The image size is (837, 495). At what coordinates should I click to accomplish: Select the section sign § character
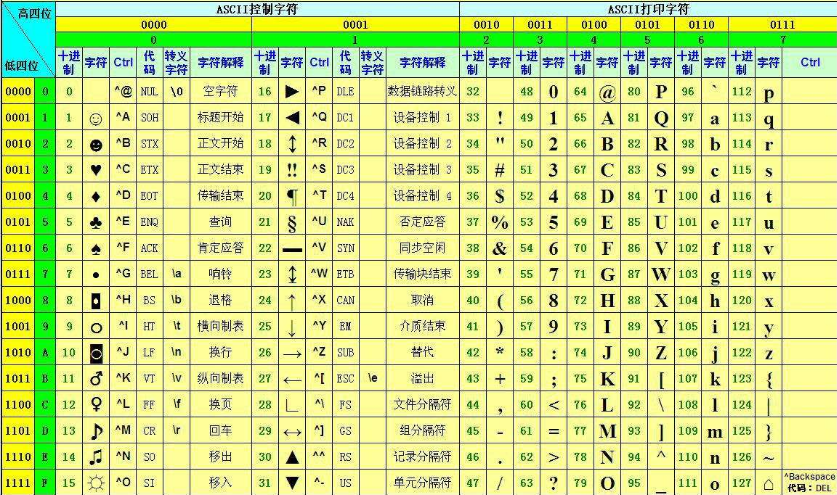click(x=292, y=223)
